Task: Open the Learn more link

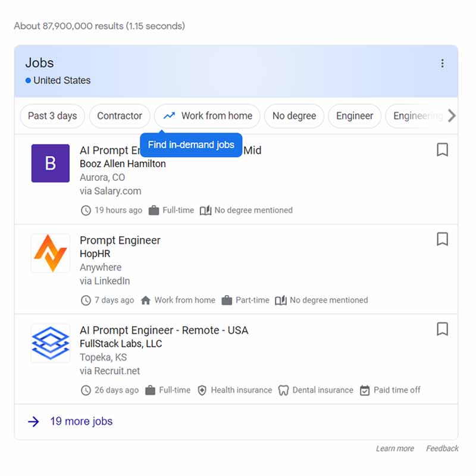Action: pos(394,449)
